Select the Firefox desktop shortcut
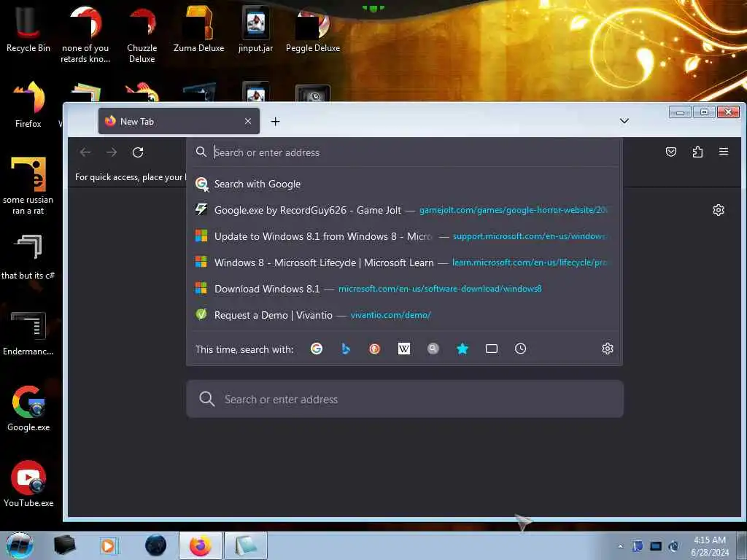The image size is (747, 560). click(x=28, y=105)
